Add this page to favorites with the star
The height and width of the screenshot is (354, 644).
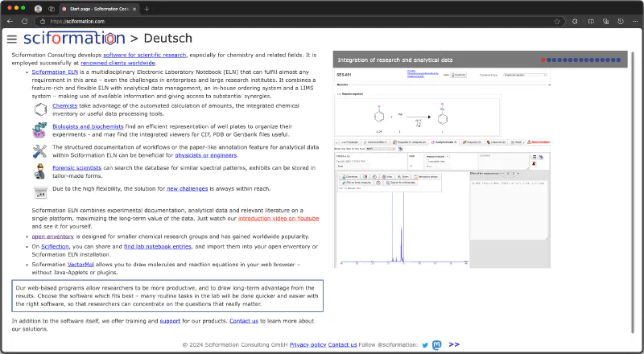(x=557, y=22)
